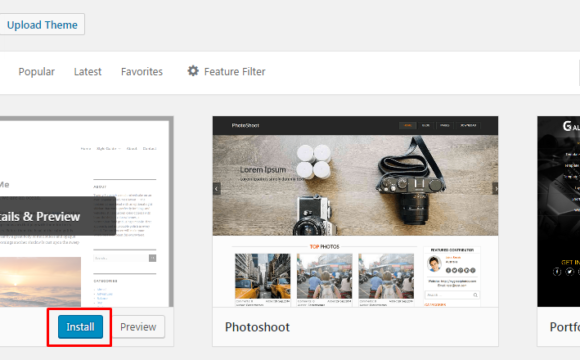Click the PhotoShoot logo in theme preview

(x=245, y=125)
